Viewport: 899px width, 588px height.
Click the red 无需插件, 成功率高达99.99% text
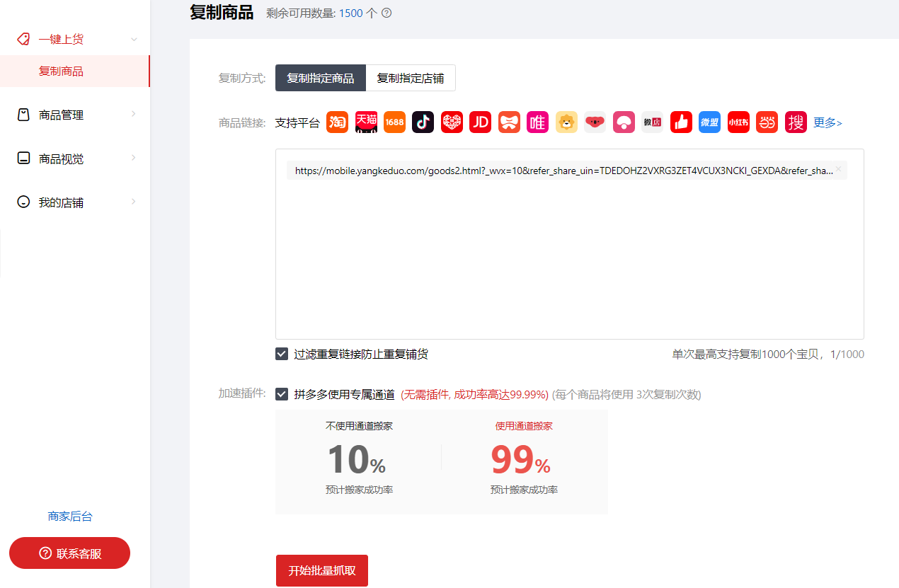pyautogui.click(x=474, y=394)
